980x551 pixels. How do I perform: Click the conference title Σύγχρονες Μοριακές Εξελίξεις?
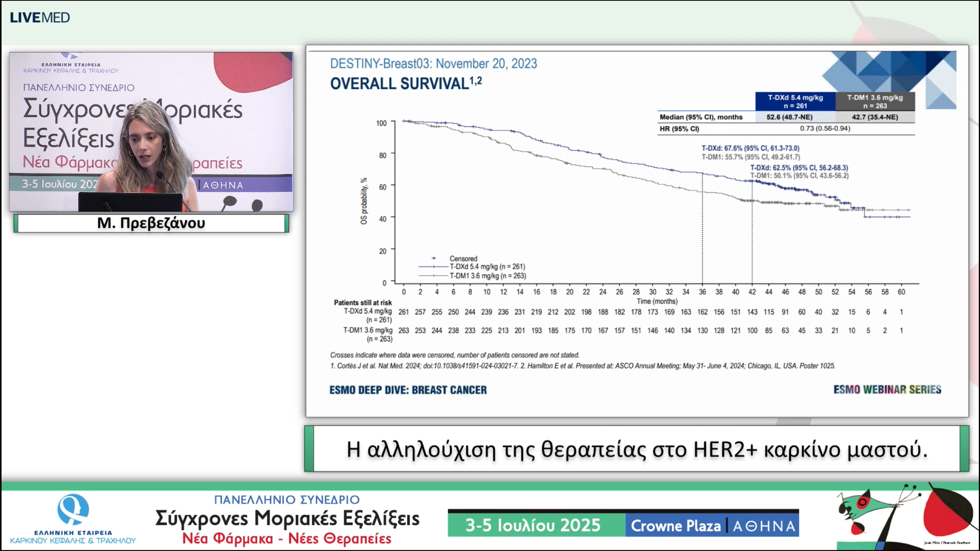click(x=287, y=518)
